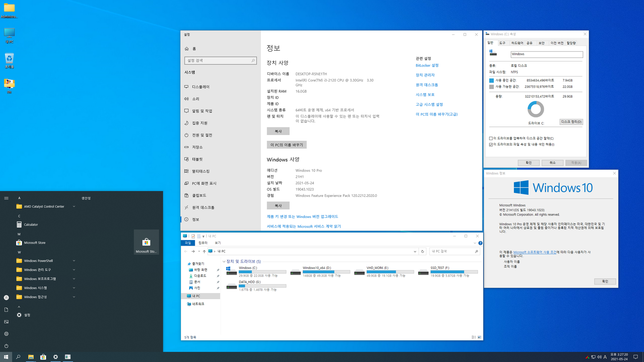This screenshot has height=362, width=644.
Task: Open the 컴퓨터 ribbon tab
Action: point(203,243)
